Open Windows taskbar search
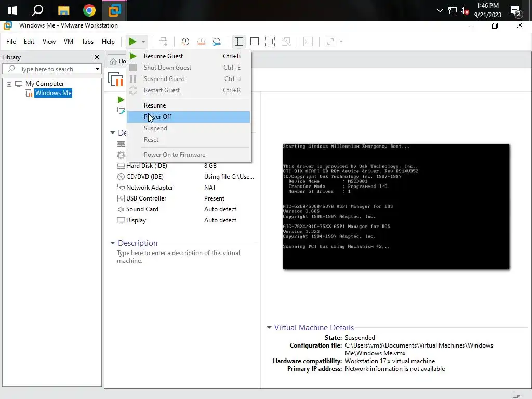The width and height of the screenshot is (532, 399). [x=37, y=10]
